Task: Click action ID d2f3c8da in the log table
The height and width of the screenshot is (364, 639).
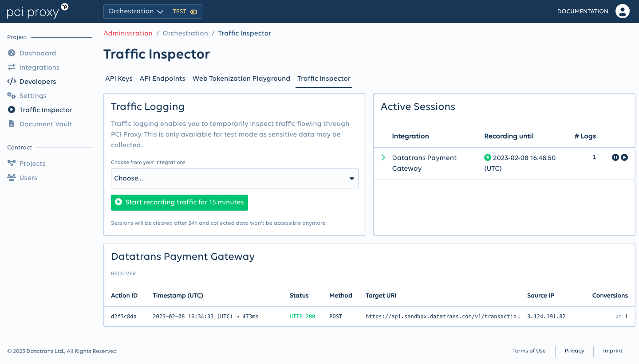Action: (124, 317)
